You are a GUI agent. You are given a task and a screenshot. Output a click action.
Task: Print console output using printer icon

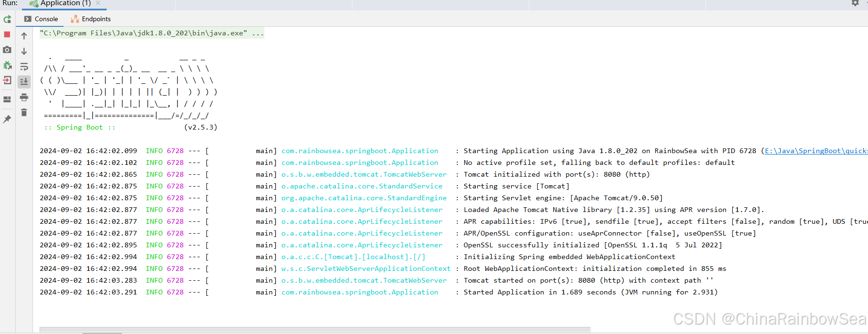24,98
